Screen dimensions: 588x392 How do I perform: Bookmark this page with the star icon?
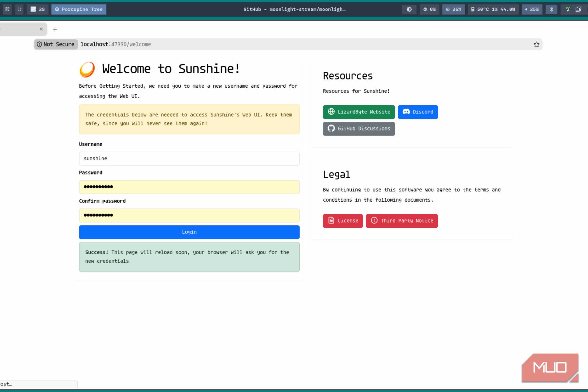536,45
